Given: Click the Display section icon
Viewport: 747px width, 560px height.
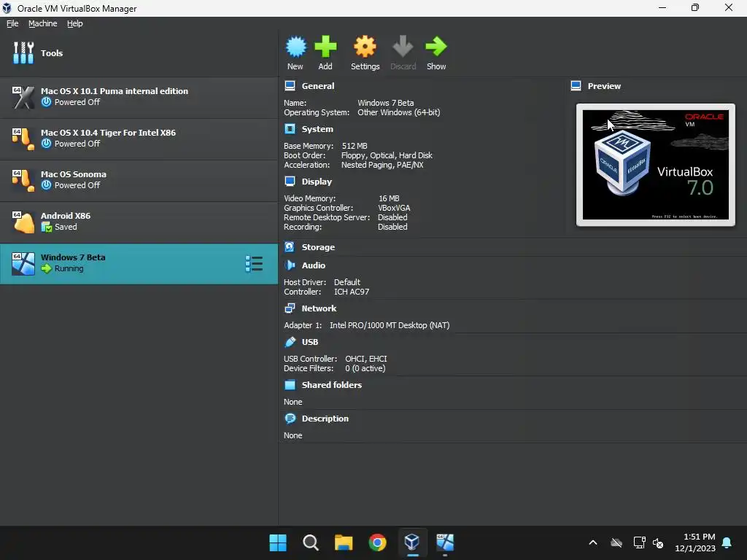Looking at the screenshot, I should [x=290, y=181].
